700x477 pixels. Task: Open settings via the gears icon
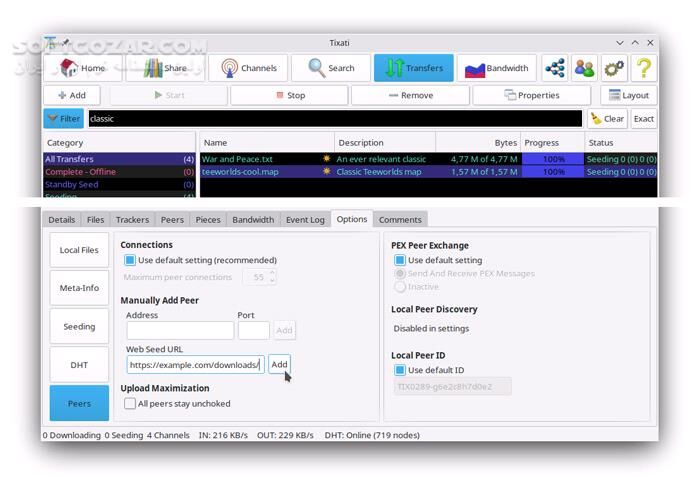pos(614,68)
